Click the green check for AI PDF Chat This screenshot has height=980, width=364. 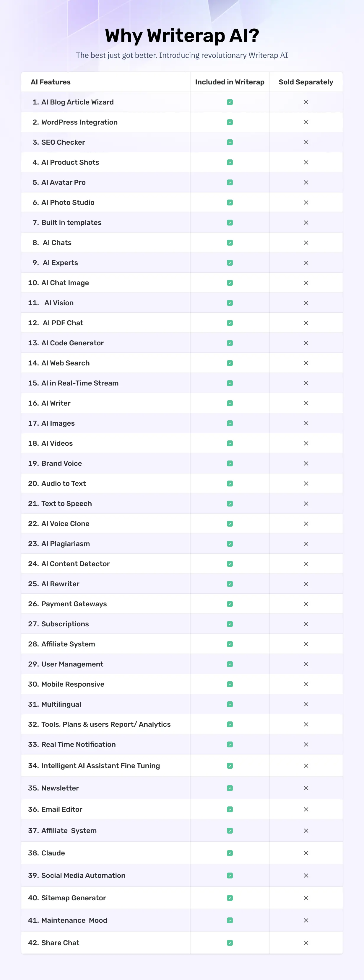[x=230, y=323]
